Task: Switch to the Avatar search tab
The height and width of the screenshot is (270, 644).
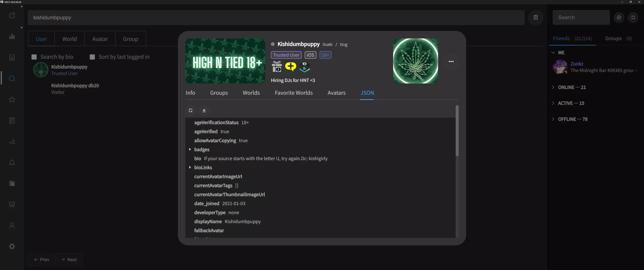Action: click(x=100, y=39)
